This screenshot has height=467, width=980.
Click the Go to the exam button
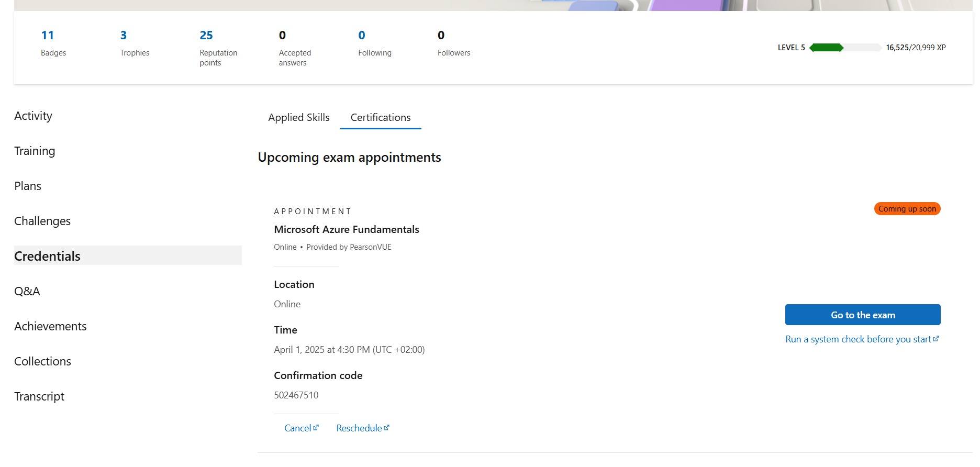point(863,315)
